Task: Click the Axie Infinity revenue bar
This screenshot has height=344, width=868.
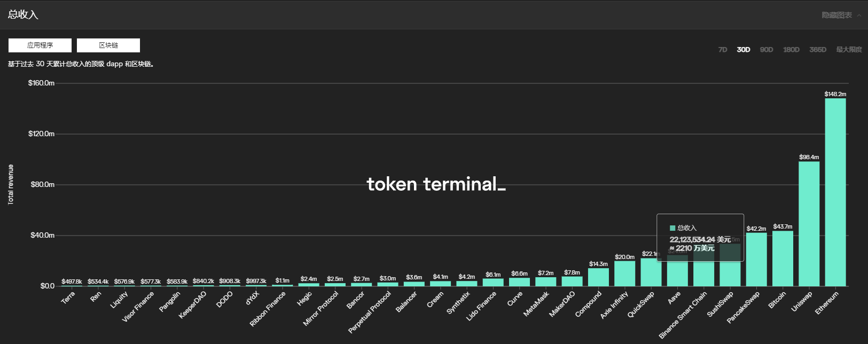Action: [624, 273]
